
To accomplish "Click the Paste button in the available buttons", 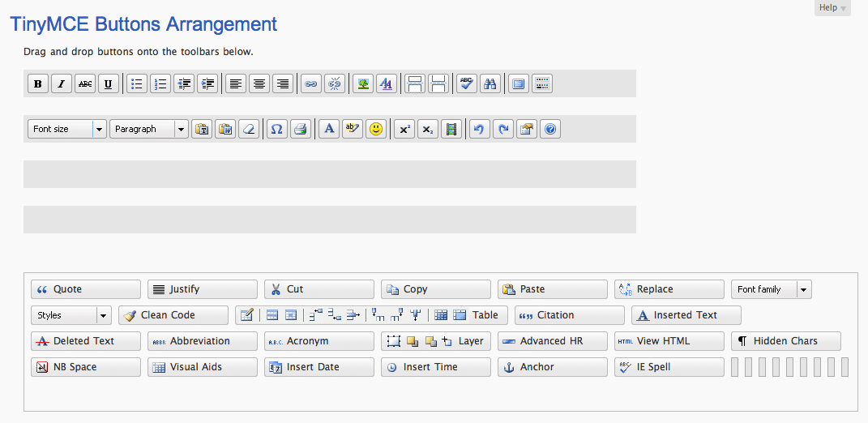I will coord(553,289).
